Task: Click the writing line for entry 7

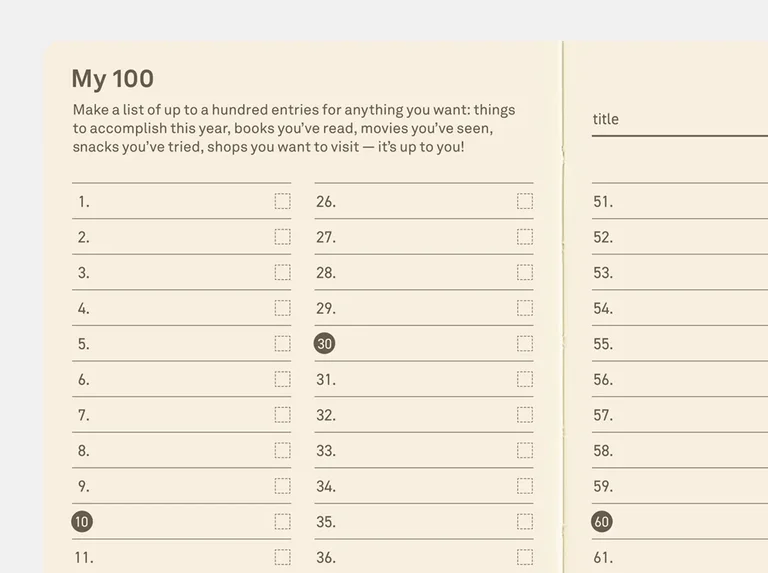Action: [x=182, y=415]
